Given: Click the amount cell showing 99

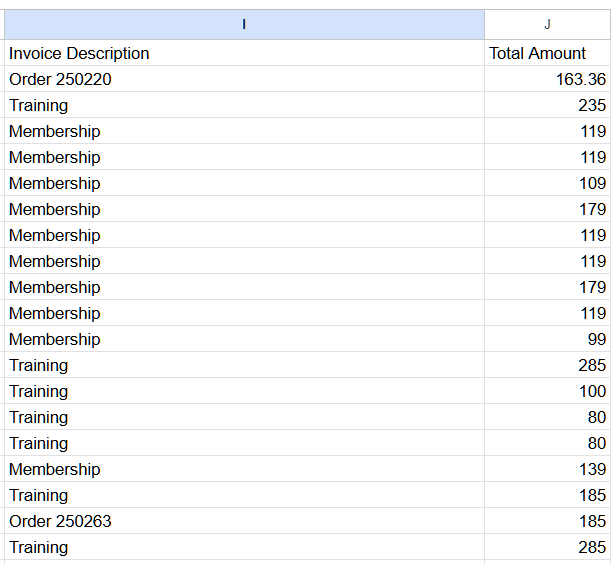Looking at the screenshot, I should click(547, 339).
